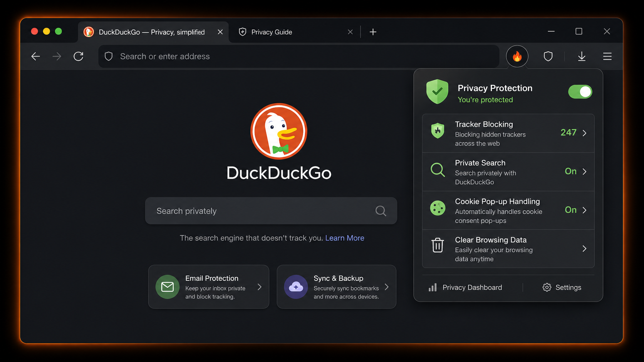The height and width of the screenshot is (362, 644).
Task: Click the Clear Browsing Data trash icon
Action: pos(438,245)
